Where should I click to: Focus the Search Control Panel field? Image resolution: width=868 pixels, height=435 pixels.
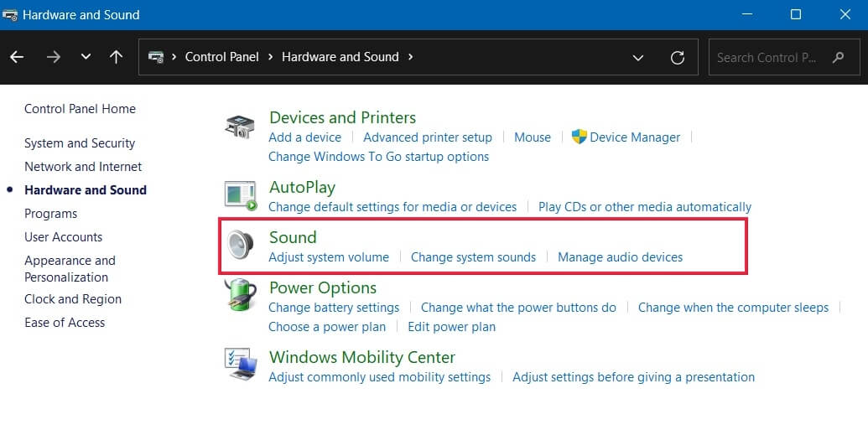tap(784, 57)
